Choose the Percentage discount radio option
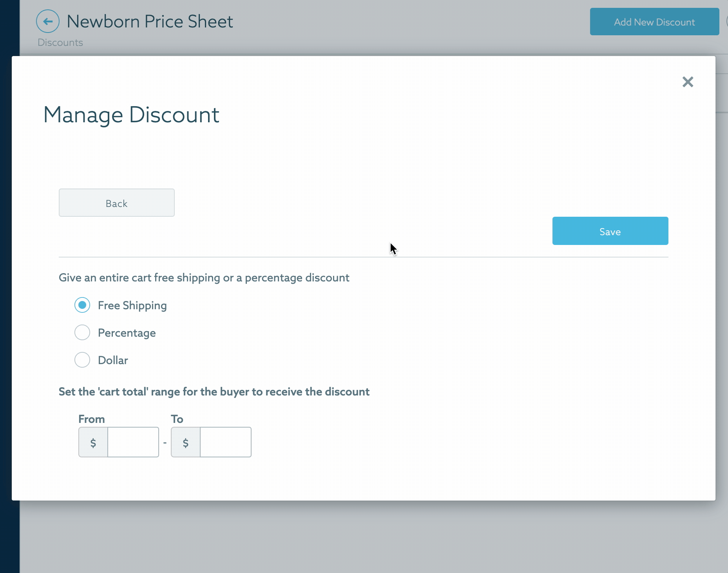Viewport: 728px width, 573px height. (x=82, y=332)
